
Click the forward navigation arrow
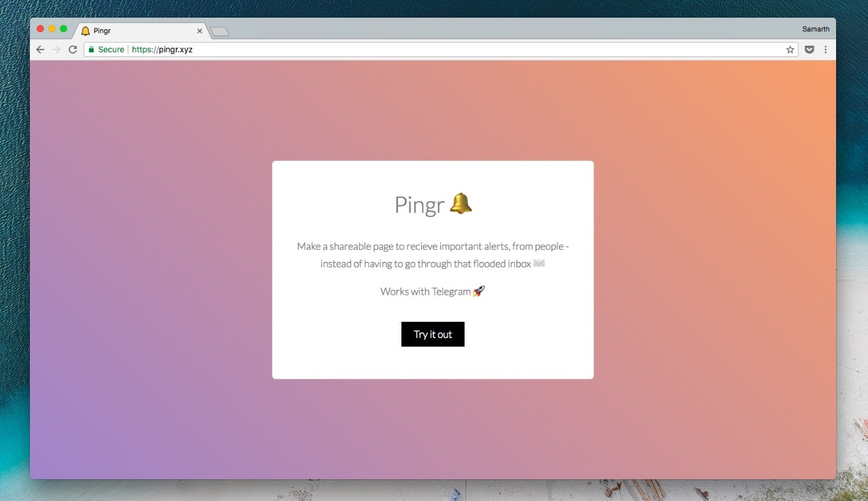(56, 49)
